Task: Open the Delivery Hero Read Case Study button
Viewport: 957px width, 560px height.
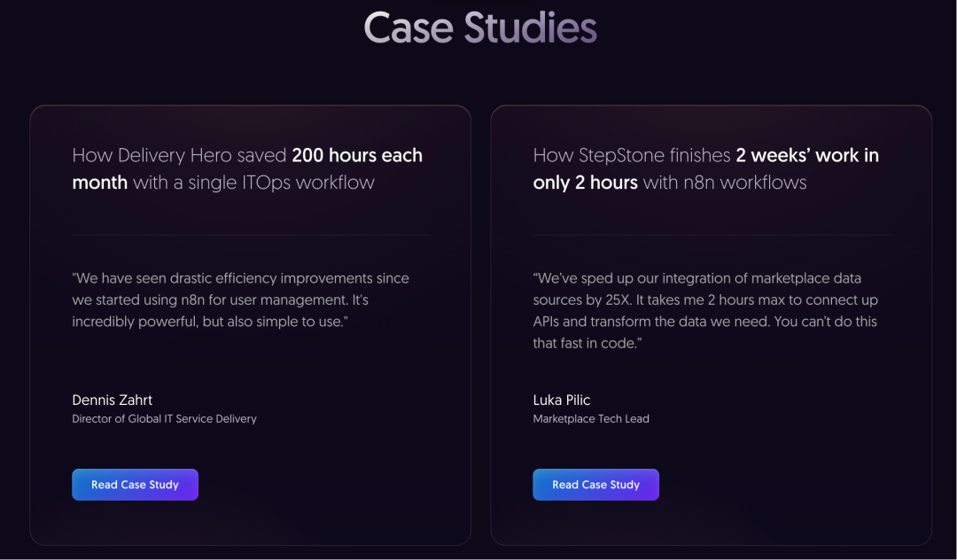Action: (x=135, y=485)
